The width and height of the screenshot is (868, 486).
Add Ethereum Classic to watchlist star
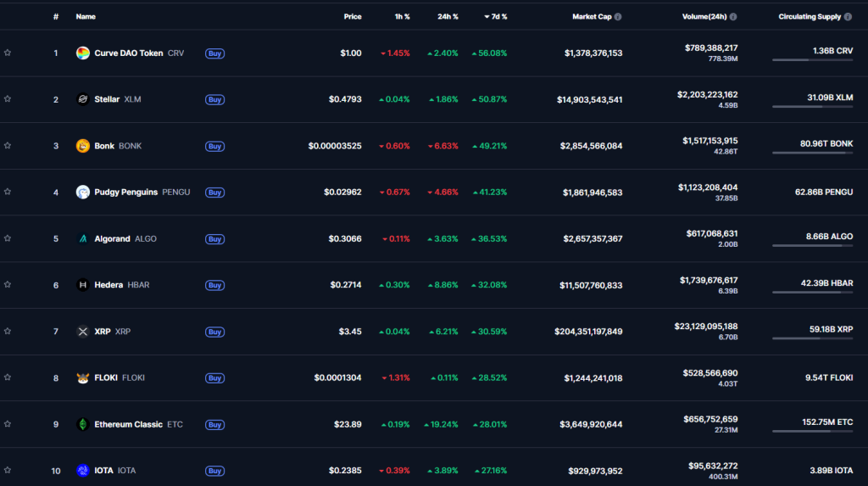[x=8, y=423]
